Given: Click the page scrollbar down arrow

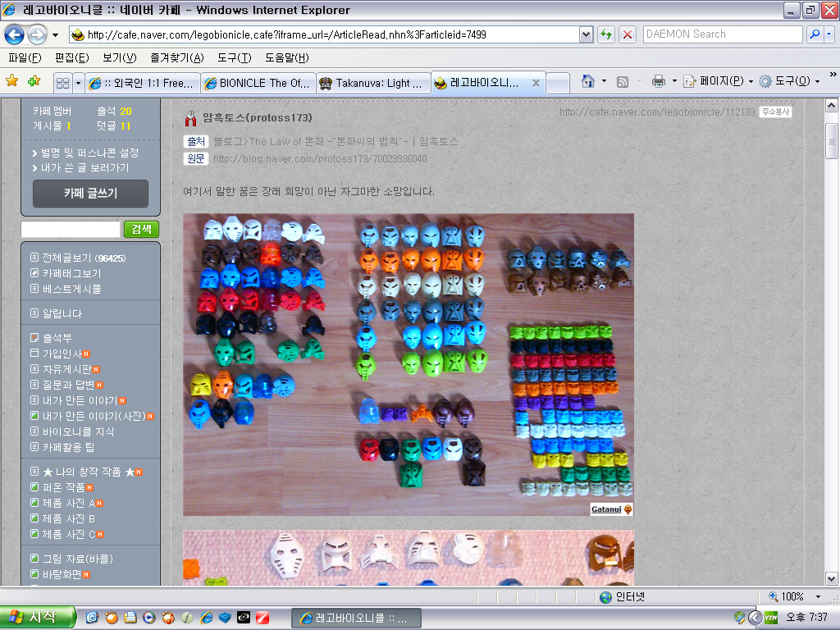Looking at the screenshot, I should [831, 578].
